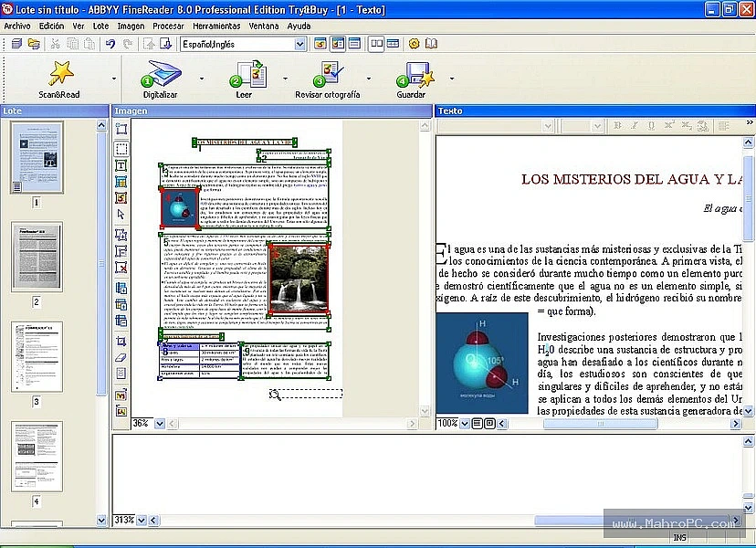Click the undo arrow toolbar button
The width and height of the screenshot is (756, 548).
[110, 44]
